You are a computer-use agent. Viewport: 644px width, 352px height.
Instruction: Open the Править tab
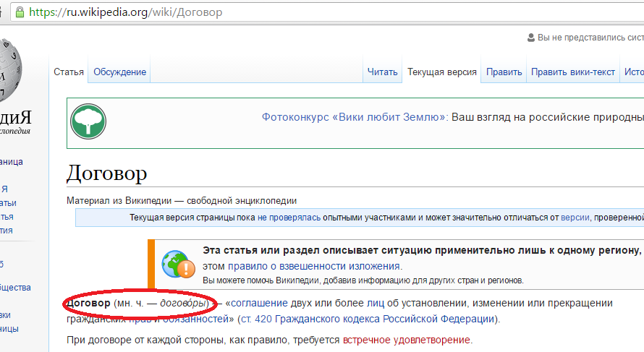[504, 72]
